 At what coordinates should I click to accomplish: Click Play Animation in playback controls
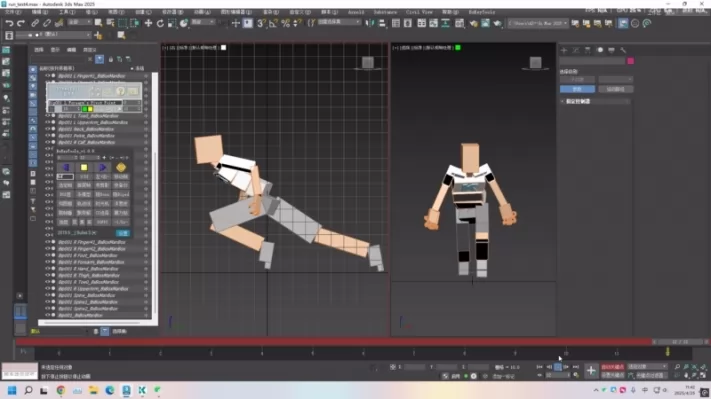coord(558,367)
